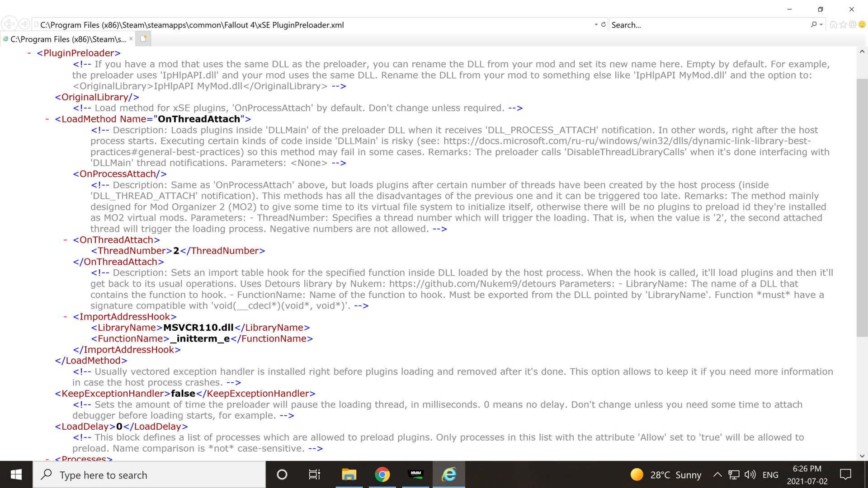The width and height of the screenshot is (868, 488).
Task: Click the network status tray icon
Action: [x=734, y=475]
